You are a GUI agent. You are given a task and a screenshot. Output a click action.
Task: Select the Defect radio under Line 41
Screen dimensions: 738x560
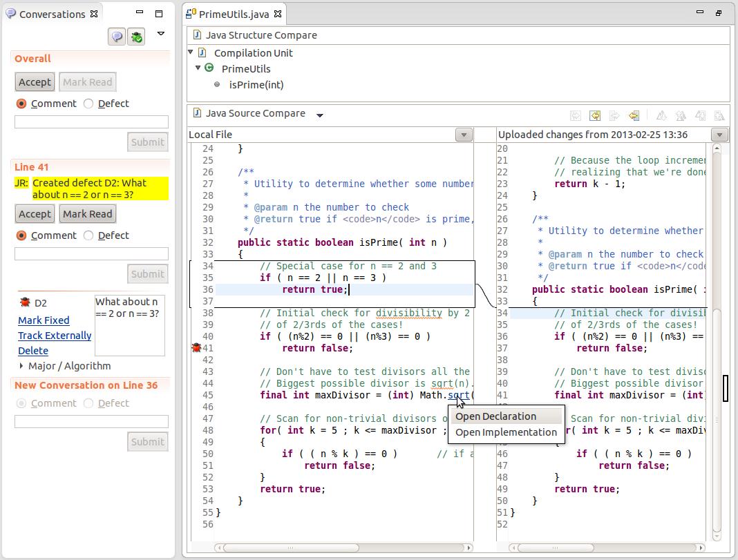click(x=88, y=235)
